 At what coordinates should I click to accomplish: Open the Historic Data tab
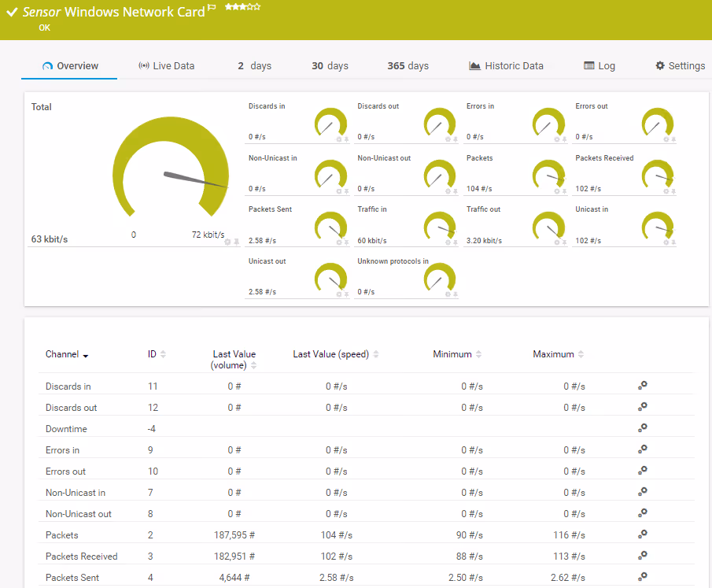pyautogui.click(x=506, y=66)
